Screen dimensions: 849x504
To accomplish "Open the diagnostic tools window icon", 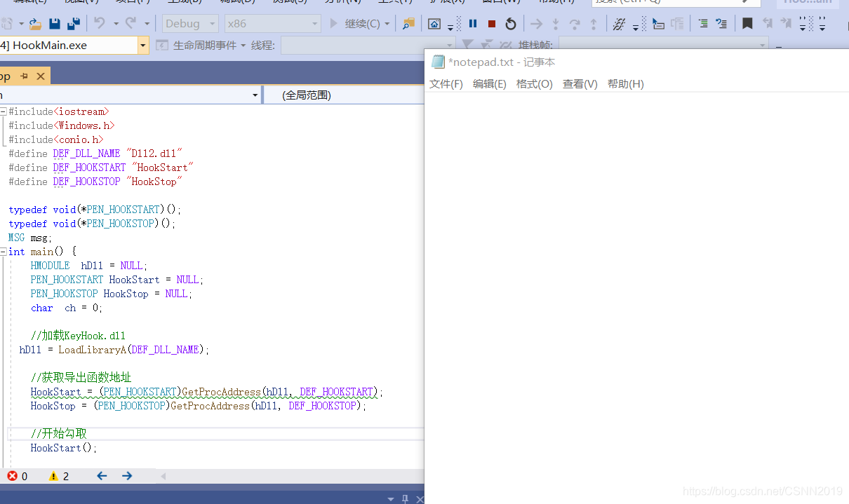I will (x=434, y=24).
